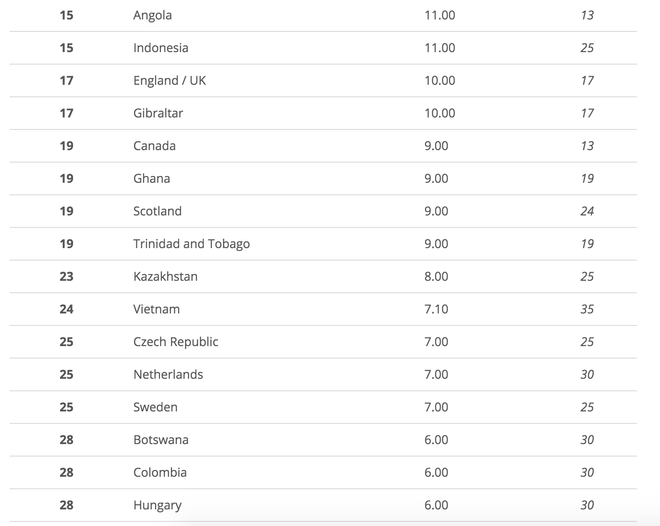Click the Czech Republic cell

175,342
